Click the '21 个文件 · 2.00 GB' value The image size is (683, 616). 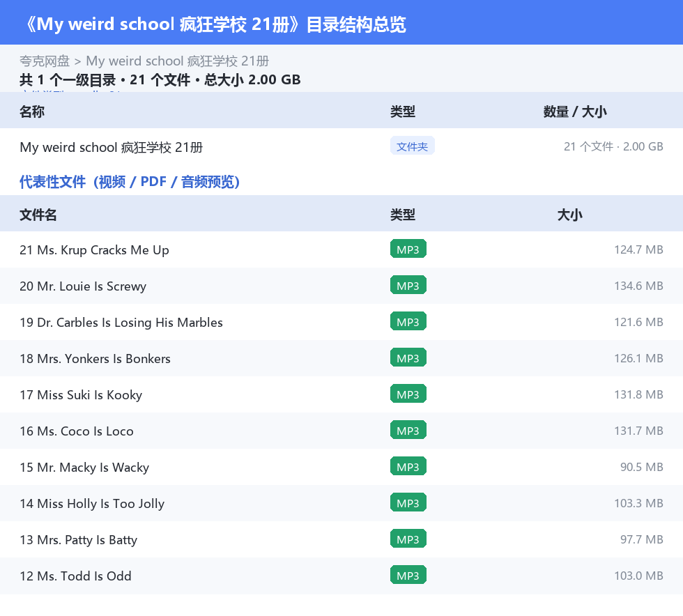click(613, 146)
